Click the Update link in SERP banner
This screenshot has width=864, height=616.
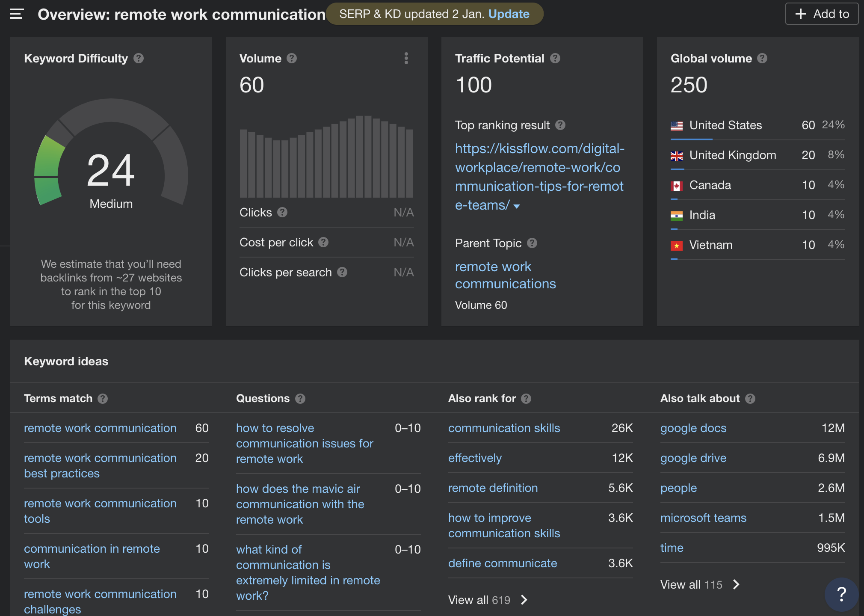coord(509,14)
